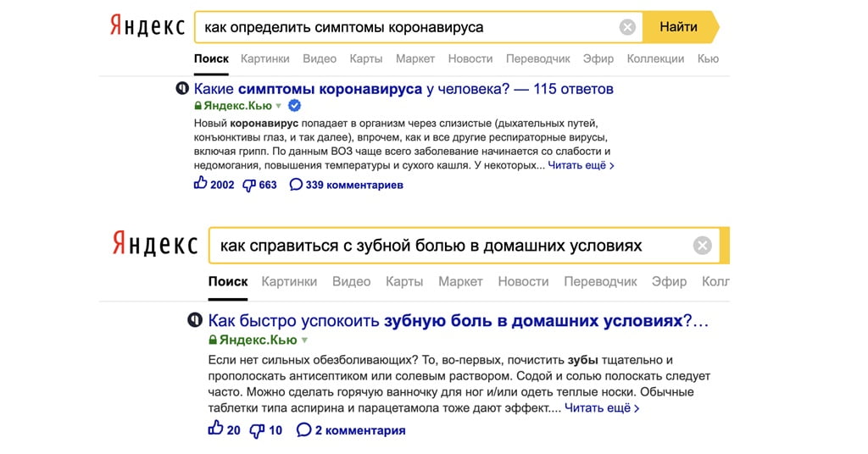This screenshot has height=454, width=868.
Task: Like the coronavirus answer with 2002 likes
Action: coord(214,184)
